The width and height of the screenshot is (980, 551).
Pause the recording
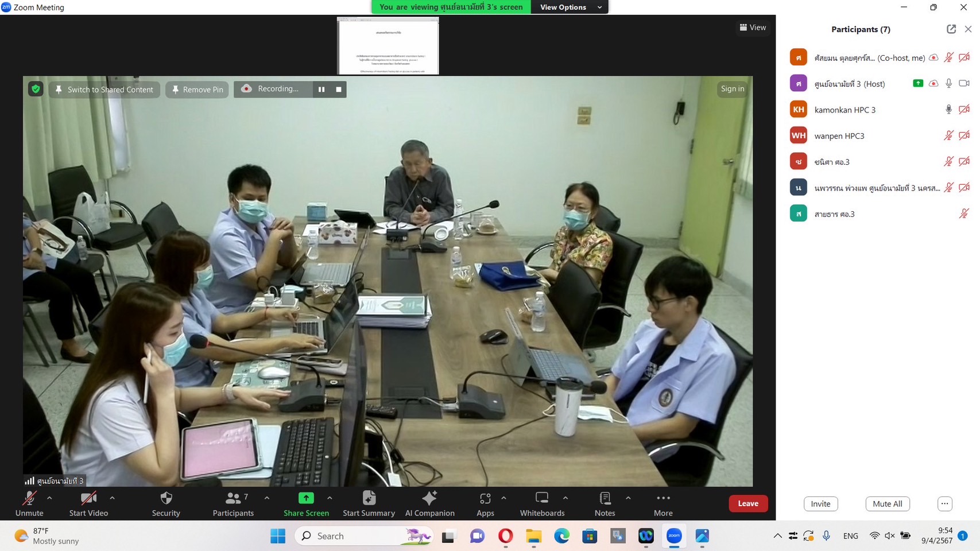tap(321, 90)
